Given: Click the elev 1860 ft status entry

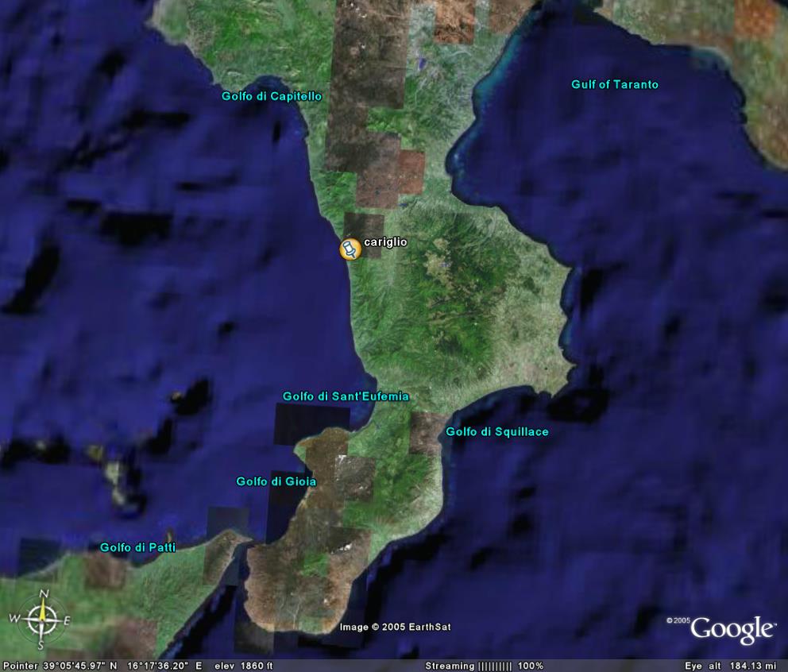Looking at the screenshot, I should 244,666.
